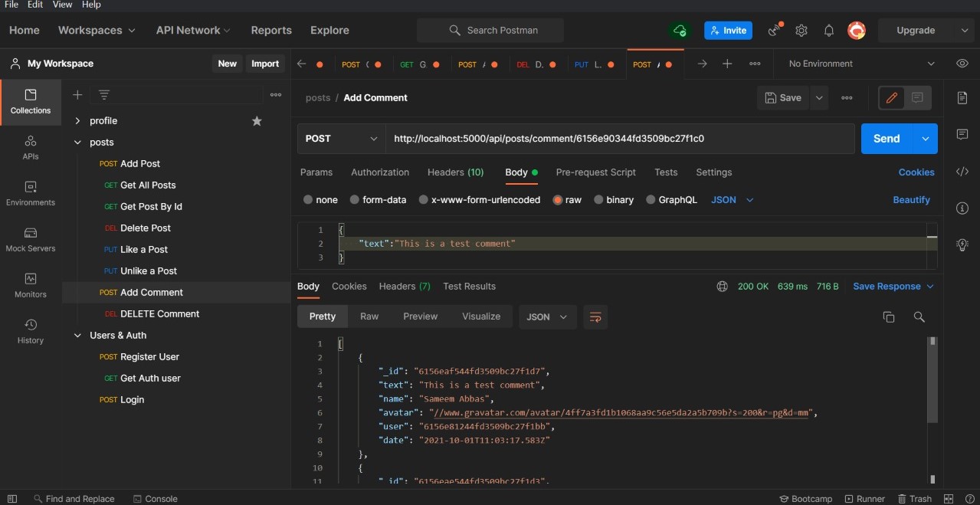Click the environment quick look eye icon
Screen dimensions: 980x505
click(962, 64)
